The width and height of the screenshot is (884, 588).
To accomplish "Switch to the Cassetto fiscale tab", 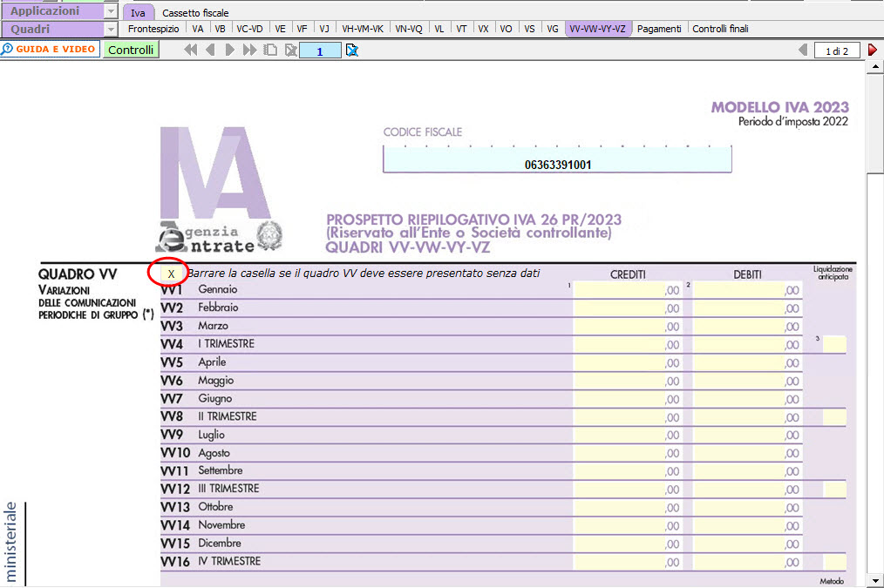I will 195,12.
